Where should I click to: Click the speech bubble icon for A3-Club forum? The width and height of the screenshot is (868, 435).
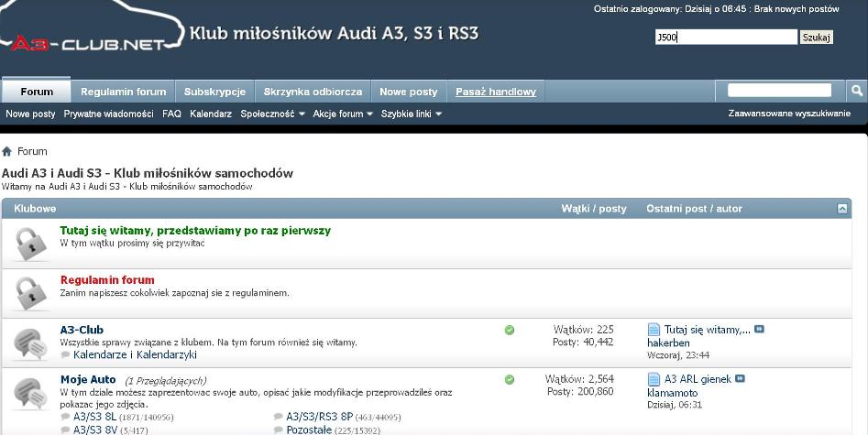(30, 343)
